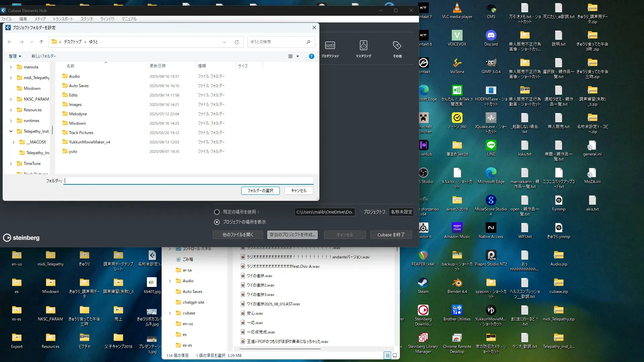The height and width of the screenshot is (362, 644).
Task: Open the blue help question icon
Action: [x=311, y=56]
